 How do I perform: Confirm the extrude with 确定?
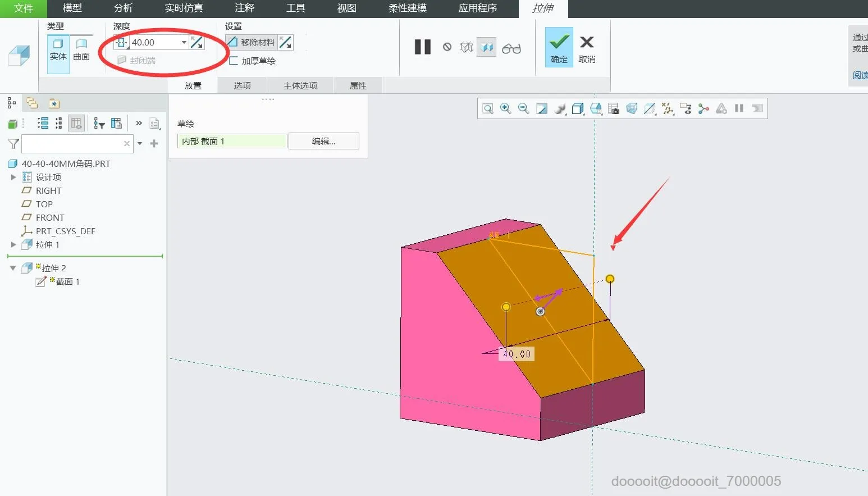(559, 47)
